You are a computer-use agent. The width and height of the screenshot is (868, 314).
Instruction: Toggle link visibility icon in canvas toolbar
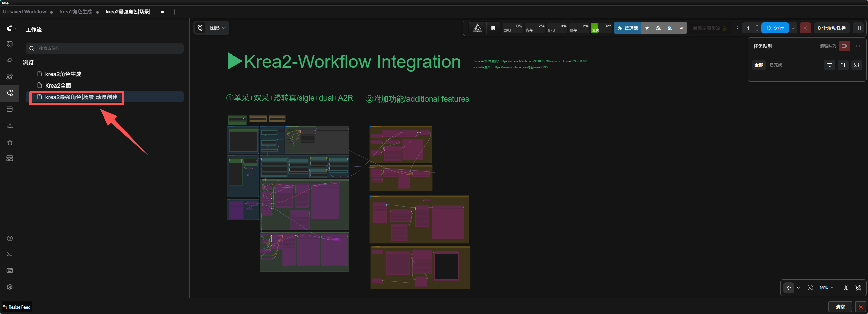858,288
